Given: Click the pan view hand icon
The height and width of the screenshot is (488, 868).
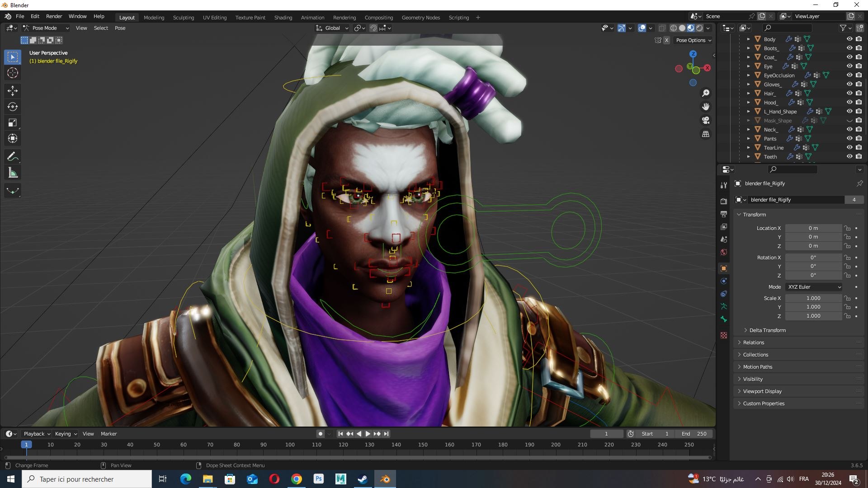Looking at the screenshot, I should [x=705, y=107].
